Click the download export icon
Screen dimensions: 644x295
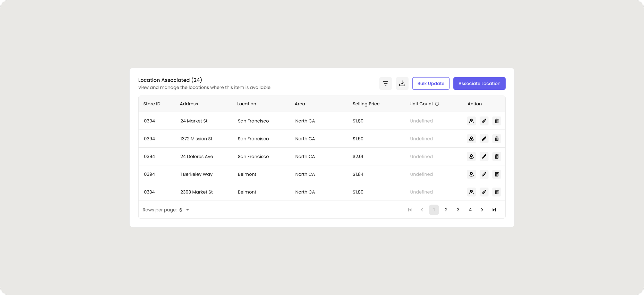pyautogui.click(x=402, y=83)
